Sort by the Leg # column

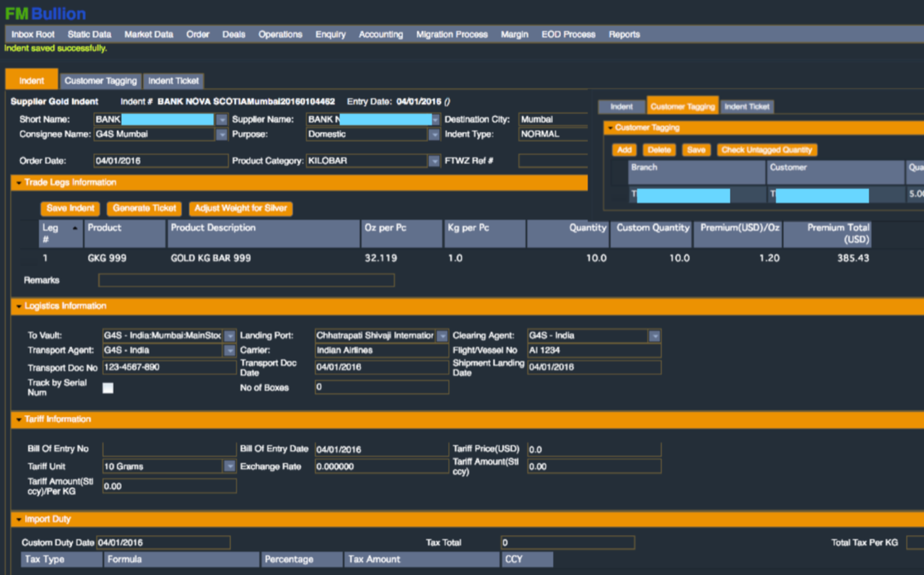61,234
